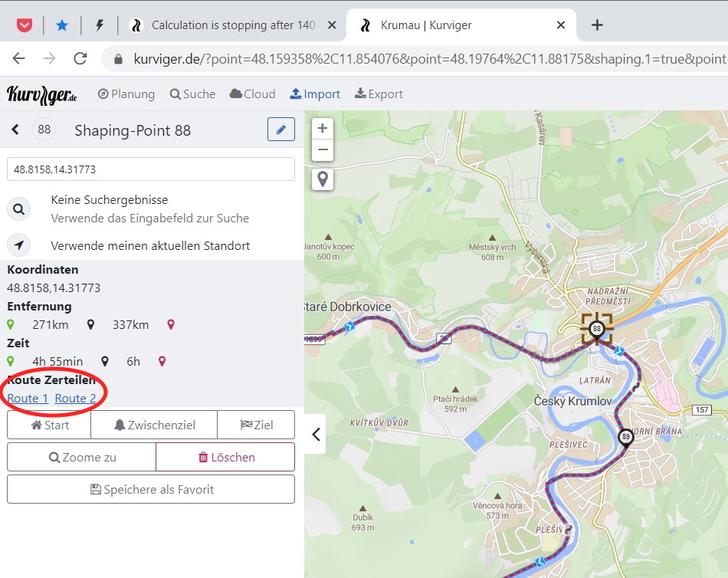Screen dimensions: 728x578
Task: Click the Route 1 link
Action: click(28, 398)
